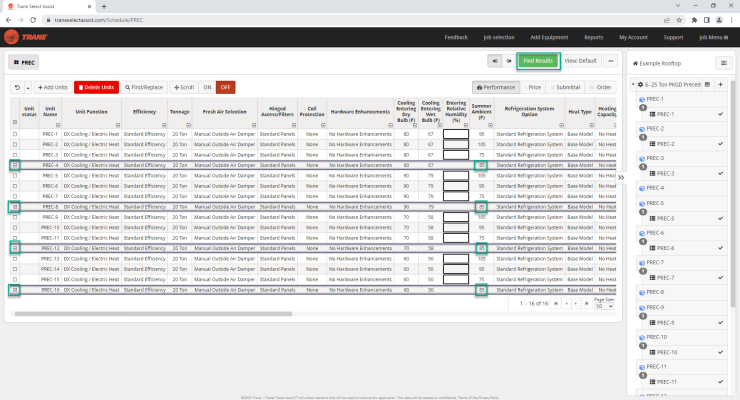Open Job selection in top navigation

499,37
